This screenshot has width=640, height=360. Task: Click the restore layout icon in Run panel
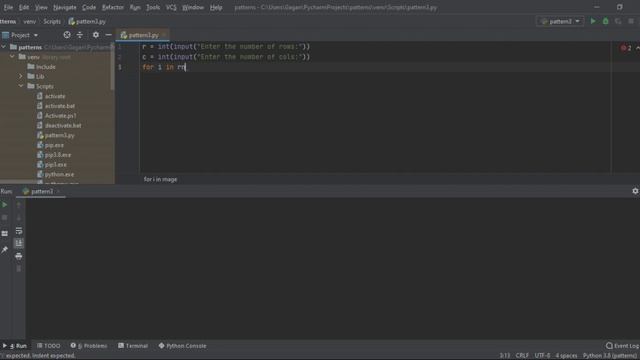(4, 233)
